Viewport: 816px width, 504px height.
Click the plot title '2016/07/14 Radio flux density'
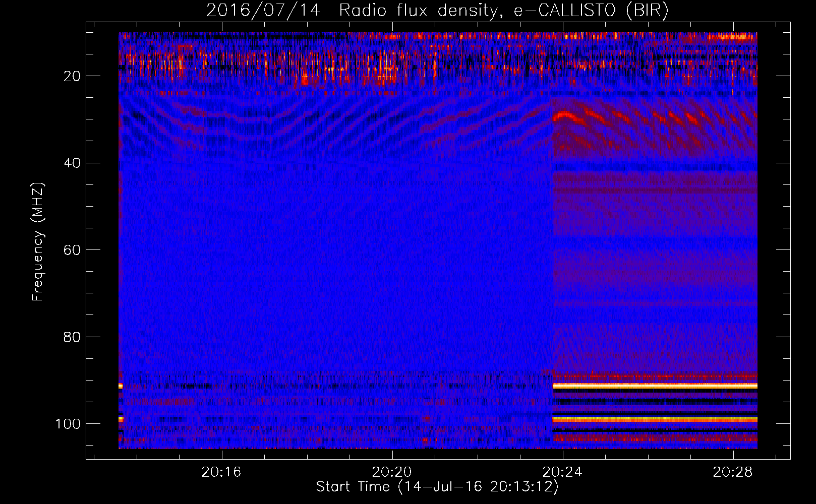pyautogui.click(x=352, y=10)
